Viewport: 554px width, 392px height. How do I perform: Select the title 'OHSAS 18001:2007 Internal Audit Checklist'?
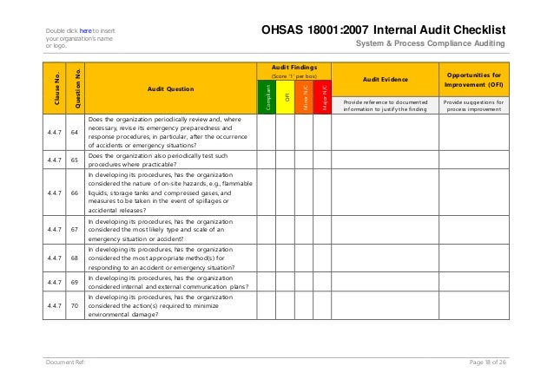pyautogui.click(x=383, y=29)
